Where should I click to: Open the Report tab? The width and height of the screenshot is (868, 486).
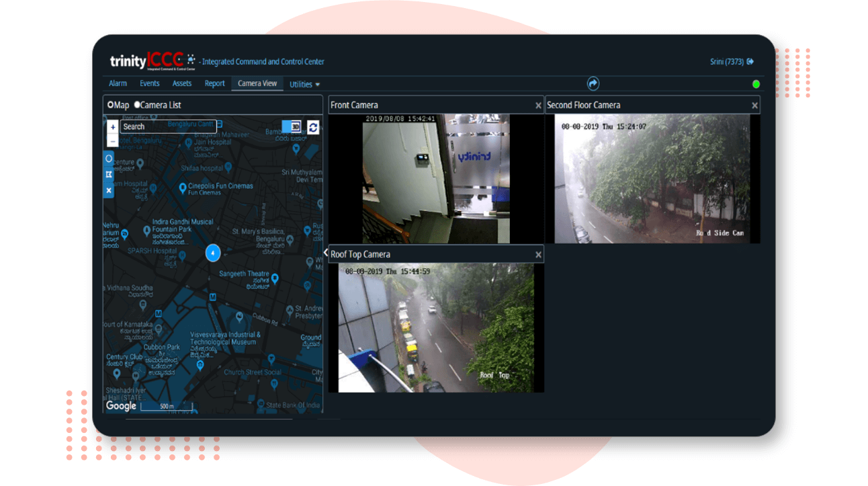pyautogui.click(x=214, y=84)
